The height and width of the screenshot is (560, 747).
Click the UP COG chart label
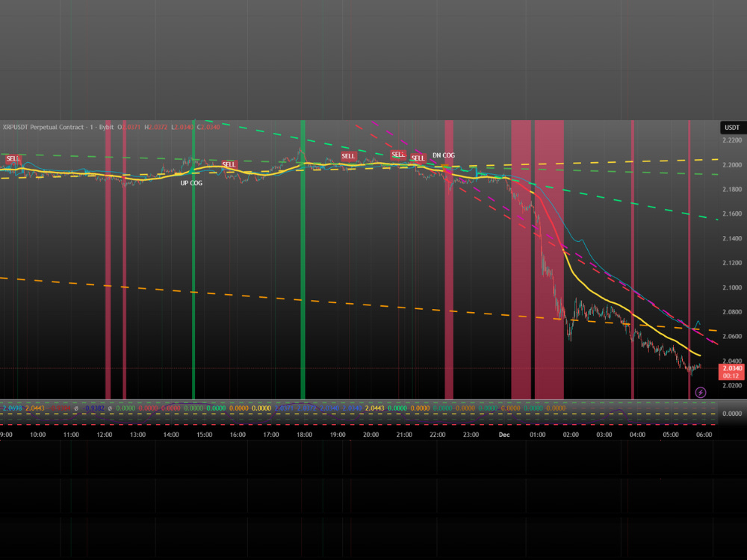click(191, 183)
